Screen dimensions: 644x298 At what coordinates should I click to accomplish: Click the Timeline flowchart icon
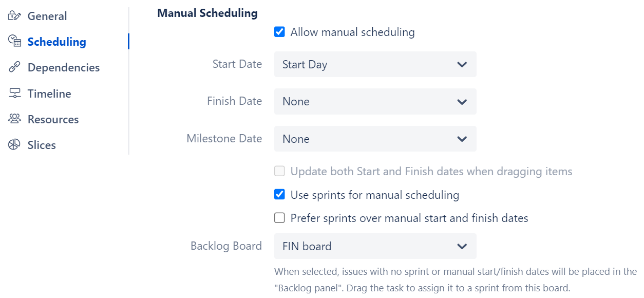[x=14, y=93]
